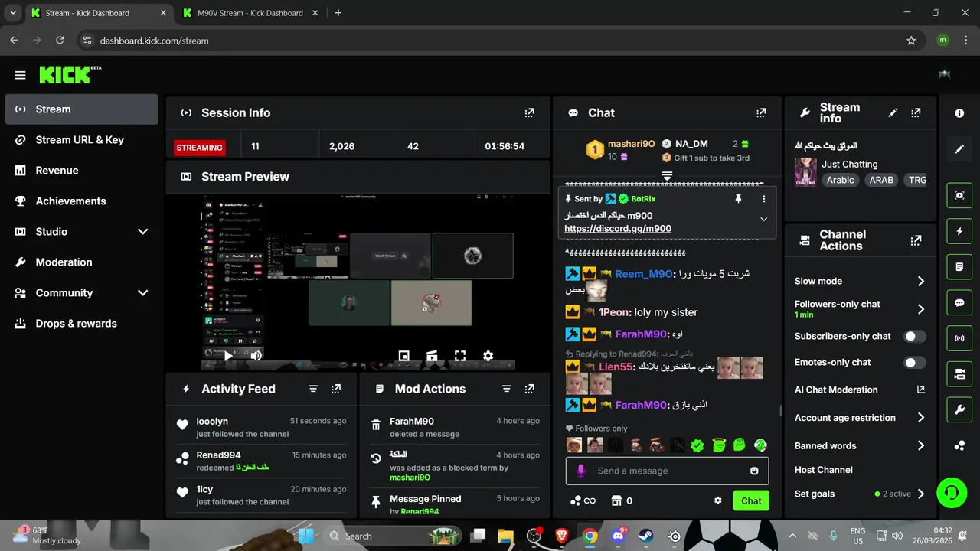Open Followers-only chat settings
980x551 pixels.
(x=860, y=308)
